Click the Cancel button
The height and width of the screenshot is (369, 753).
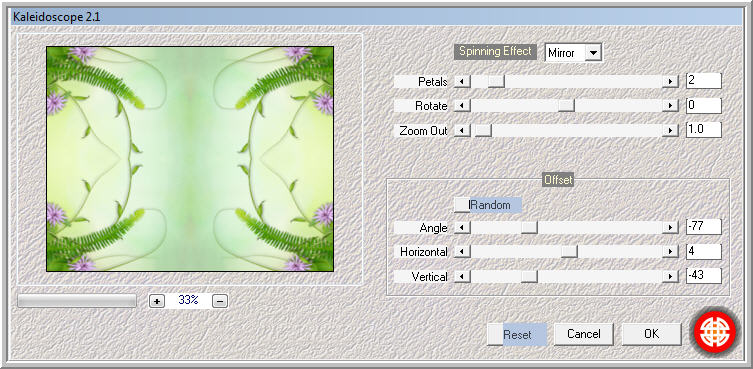click(x=583, y=334)
